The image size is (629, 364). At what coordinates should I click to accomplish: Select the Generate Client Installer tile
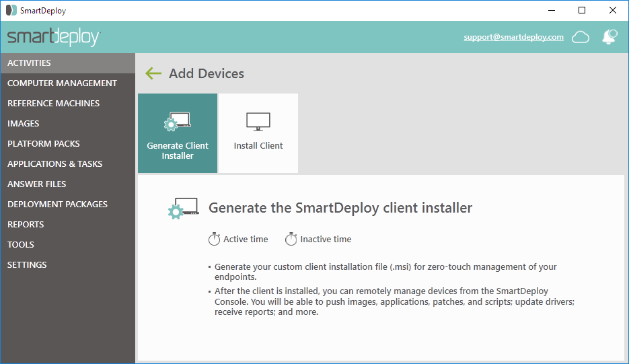tap(178, 133)
